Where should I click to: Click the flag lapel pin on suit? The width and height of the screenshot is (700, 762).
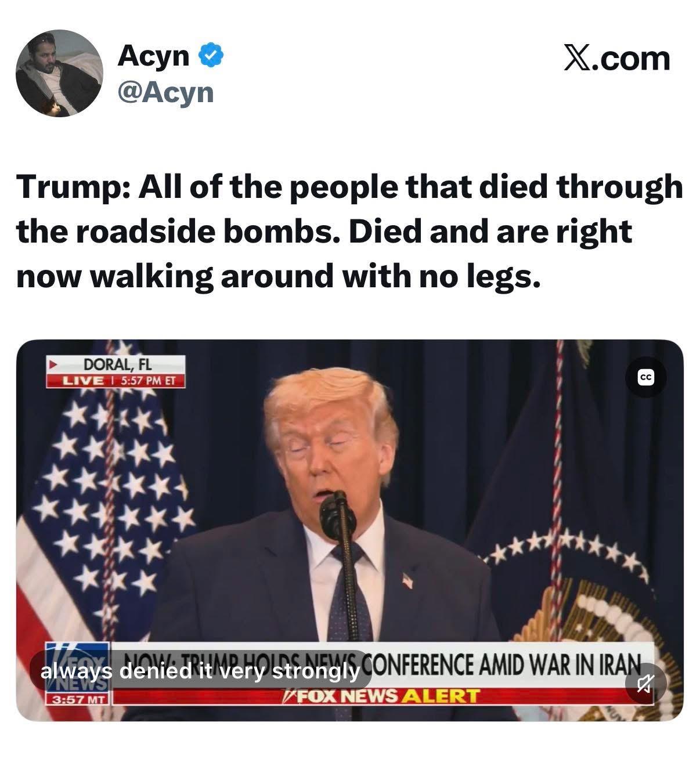(x=407, y=580)
